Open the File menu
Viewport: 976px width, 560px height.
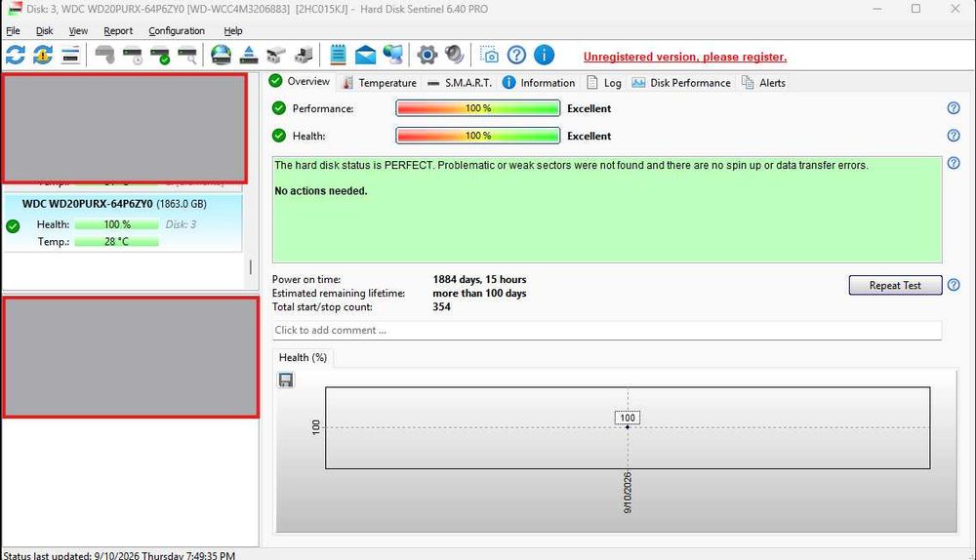pyautogui.click(x=13, y=30)
